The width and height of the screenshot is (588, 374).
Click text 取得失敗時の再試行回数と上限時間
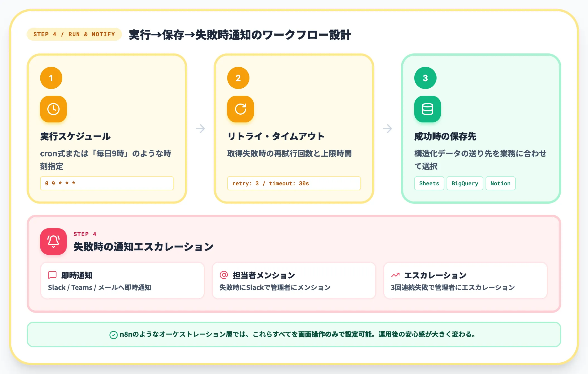tap(290, 153)
